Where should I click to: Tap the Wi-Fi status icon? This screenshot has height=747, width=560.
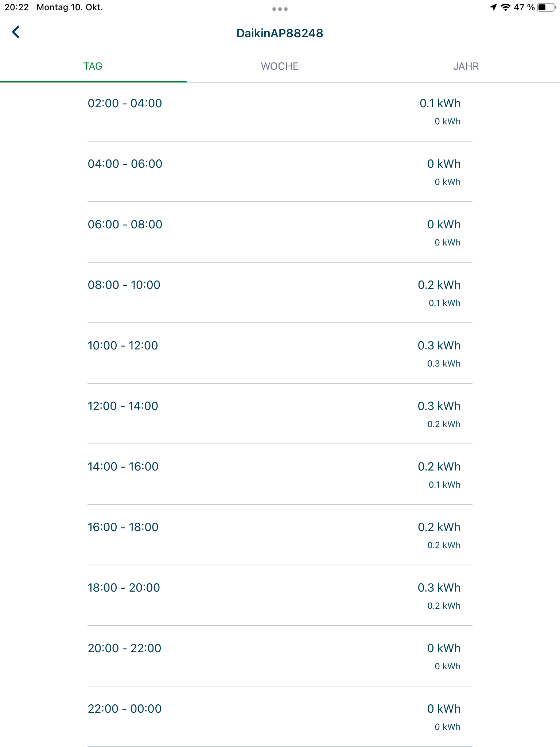[505, 7]
